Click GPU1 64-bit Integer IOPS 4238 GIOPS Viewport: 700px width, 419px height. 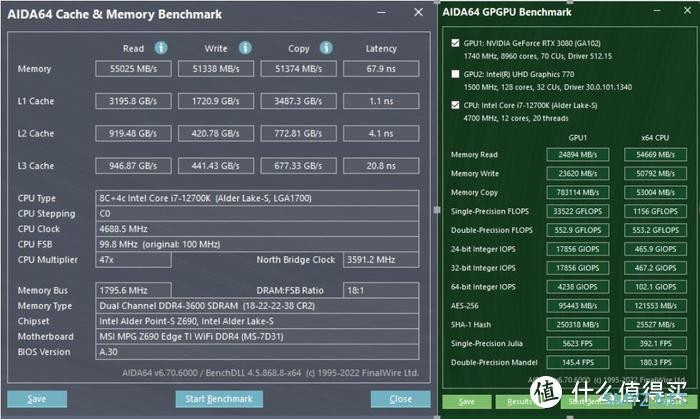(578, 287)
